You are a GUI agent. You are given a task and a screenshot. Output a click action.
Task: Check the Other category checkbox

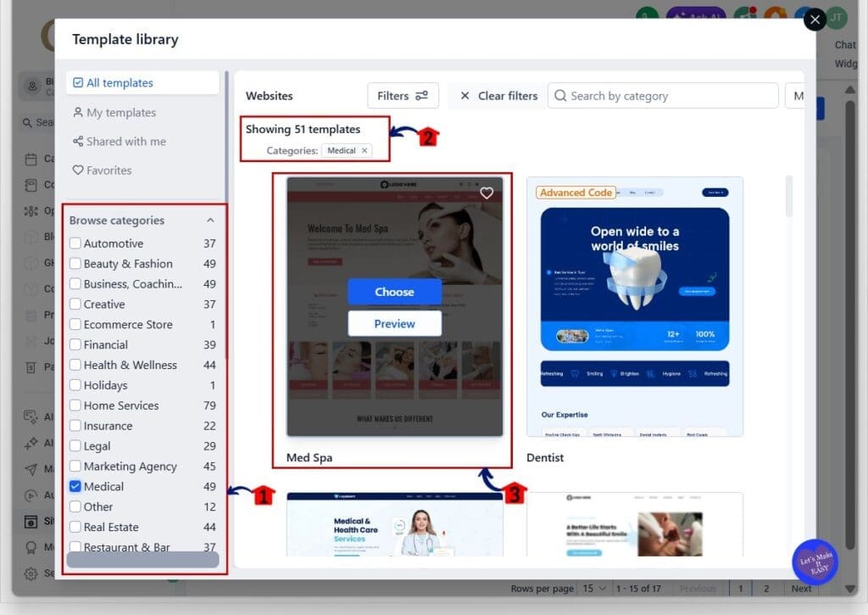[x=75, y=506]
